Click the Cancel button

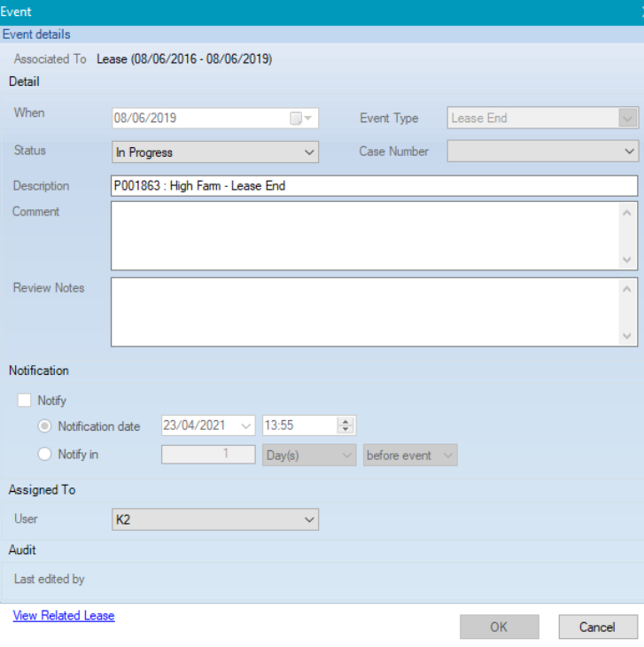click(x=597, y=627)
